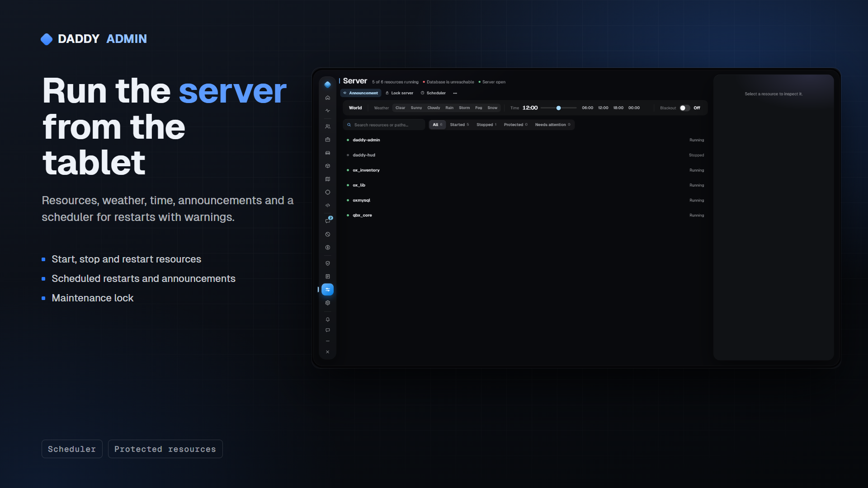This screenshot has height=488, width=868.
Task: Click the Lock server button
Action: coord(399,93)
